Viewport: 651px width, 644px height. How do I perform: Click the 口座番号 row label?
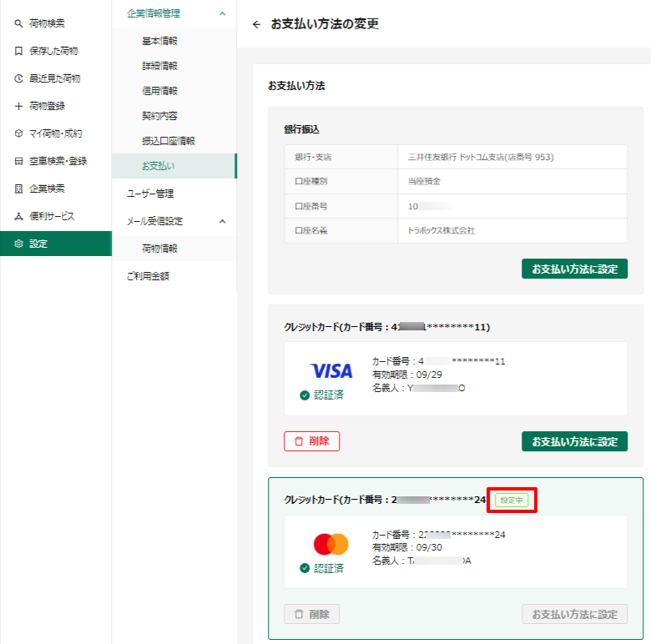pyautogui.click(x=311, y=206)
